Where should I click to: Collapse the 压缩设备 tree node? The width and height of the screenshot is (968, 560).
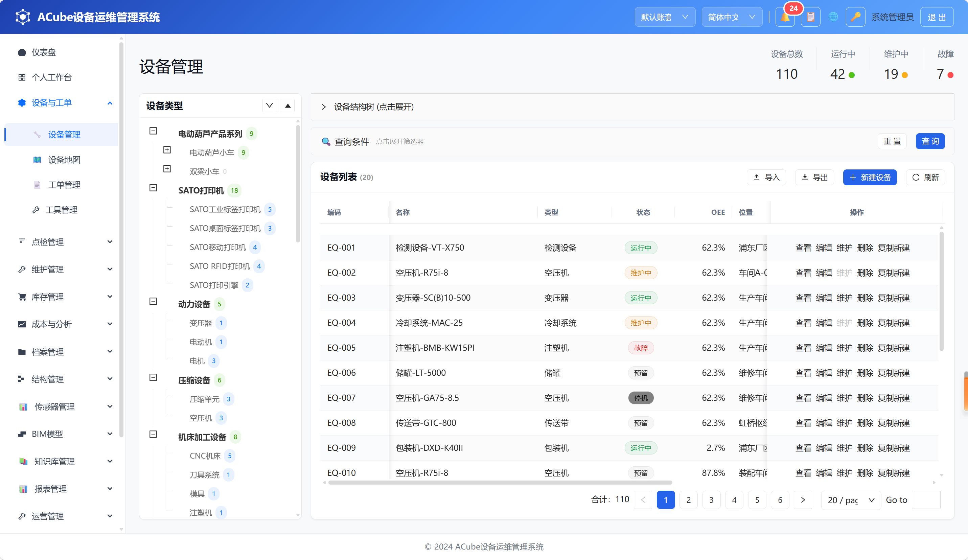153,377
